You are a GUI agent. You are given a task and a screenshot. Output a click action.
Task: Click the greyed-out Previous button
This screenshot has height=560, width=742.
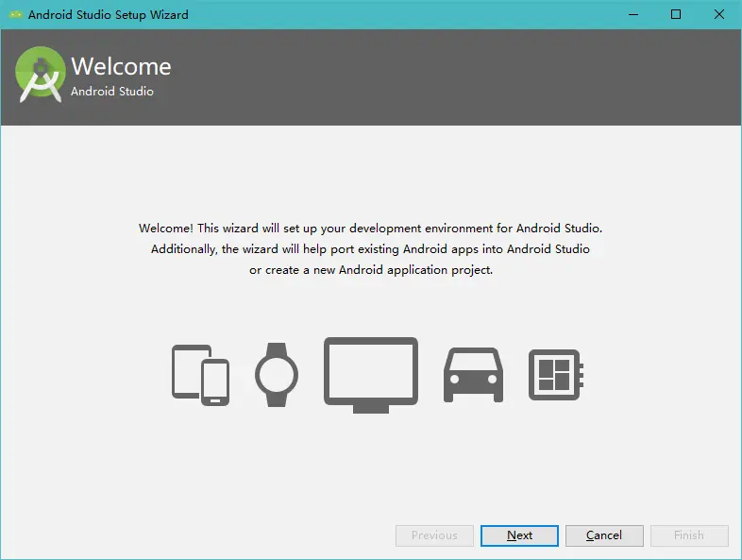click(x=434, y=535)
